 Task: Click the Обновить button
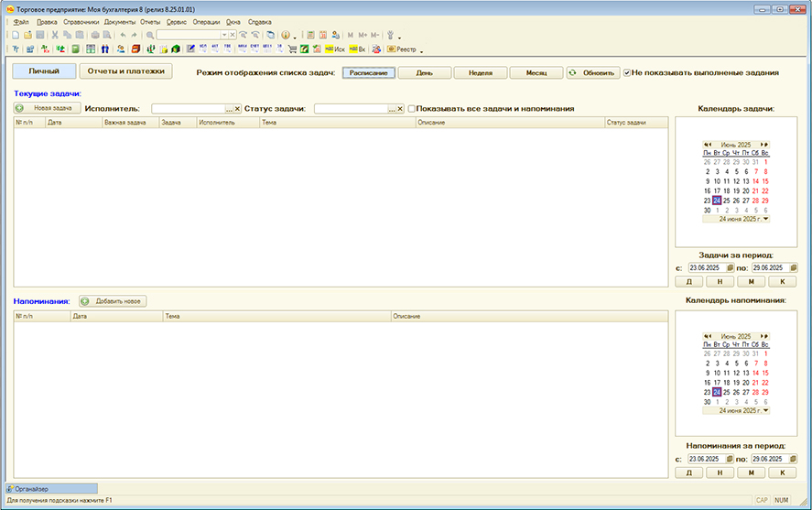(x=592, y=72)
